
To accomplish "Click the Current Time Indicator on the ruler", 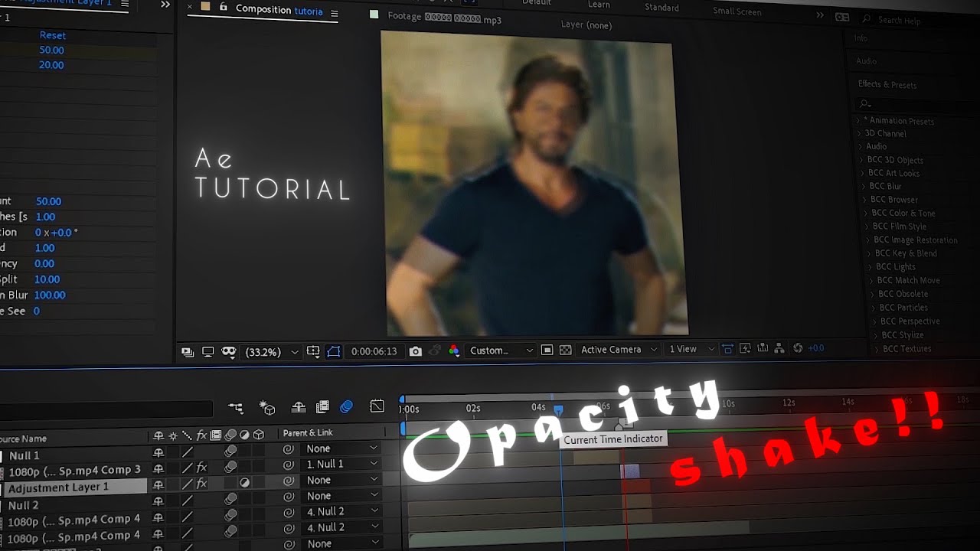I will pos(559,411).
